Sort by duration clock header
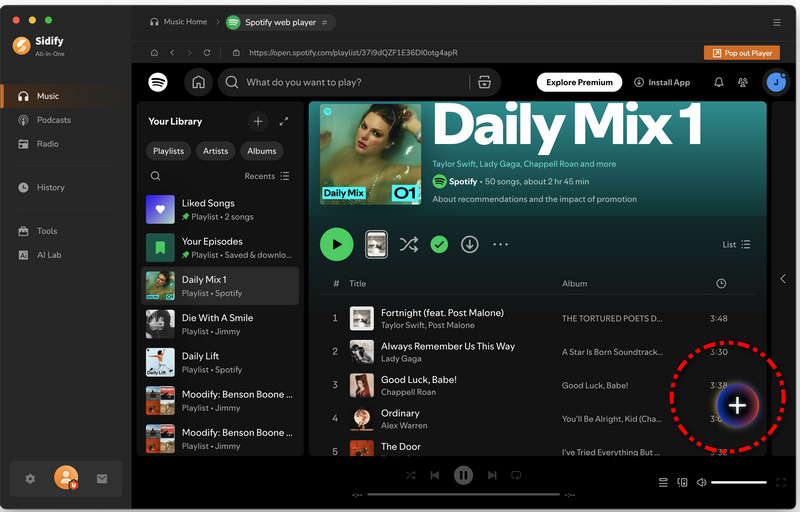 click(721, 284)
